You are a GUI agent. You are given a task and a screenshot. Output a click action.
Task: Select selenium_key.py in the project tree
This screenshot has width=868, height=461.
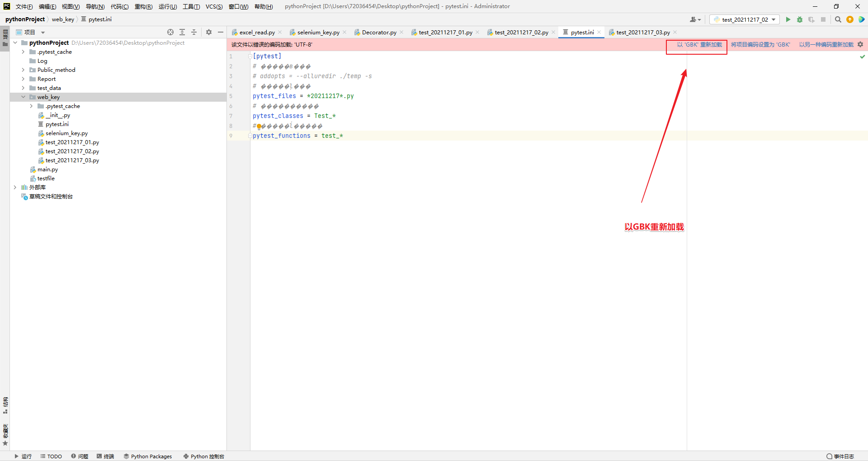(x=66, y=133)
